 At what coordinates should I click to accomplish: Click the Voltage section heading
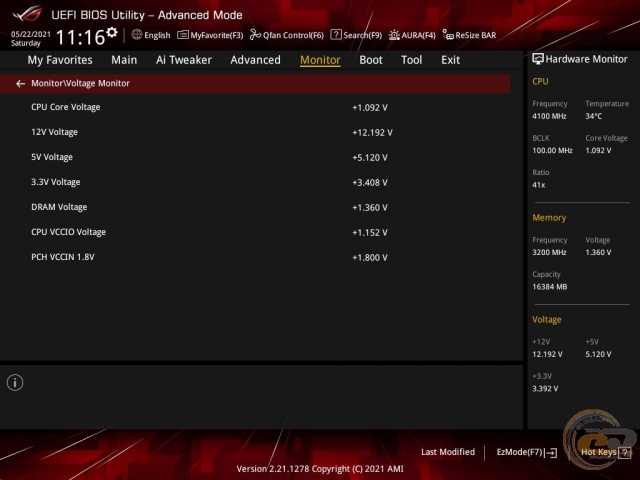[547, 320]
